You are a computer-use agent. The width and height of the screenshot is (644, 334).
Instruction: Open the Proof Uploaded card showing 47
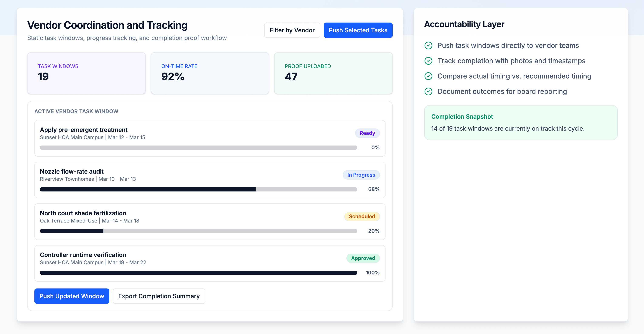(x=333, y=73)
